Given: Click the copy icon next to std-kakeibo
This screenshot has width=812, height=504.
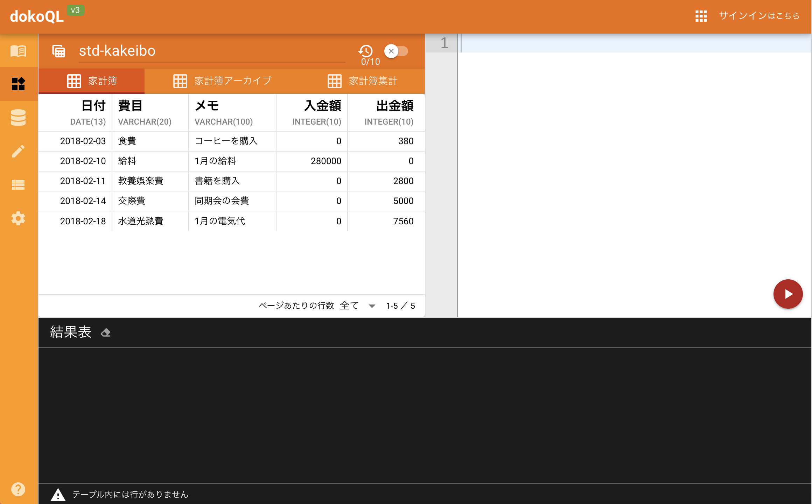Looking at the screenshot, I should 58,51.
